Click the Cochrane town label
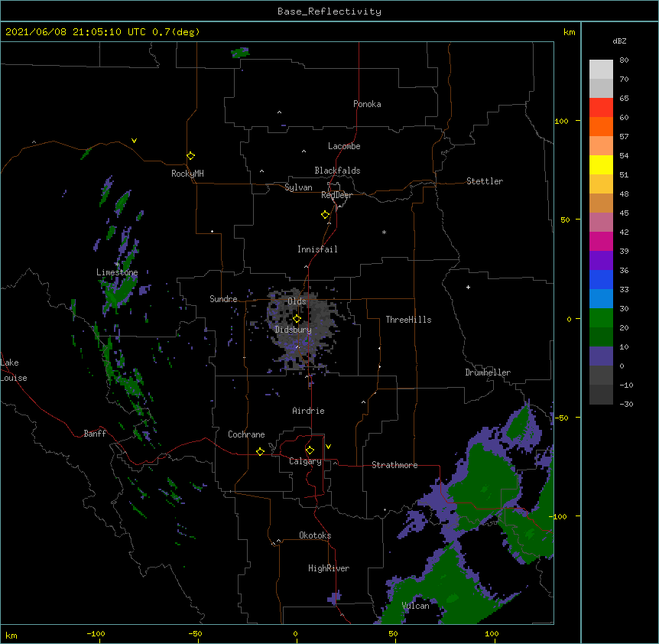Viewport: 659px width, 644px height. coord(246,434)
